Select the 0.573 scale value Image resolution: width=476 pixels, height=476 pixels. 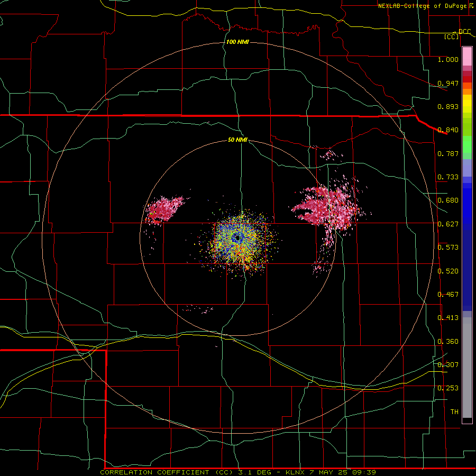tap(448, 248)
